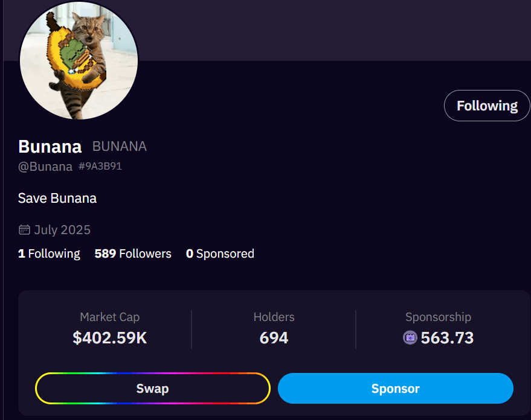Click the BUNANA ticker symbol

pyautogui.click(x=120, y=147)
